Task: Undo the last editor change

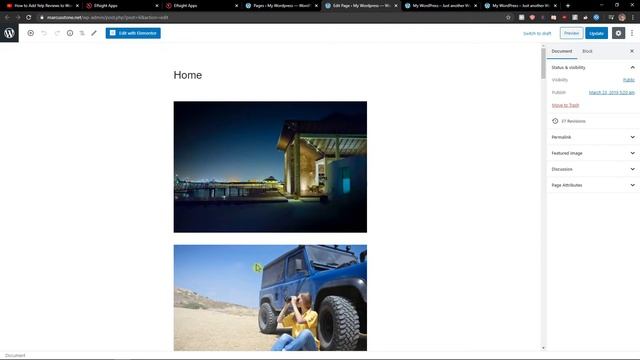Action: click(x=44, y=33)
